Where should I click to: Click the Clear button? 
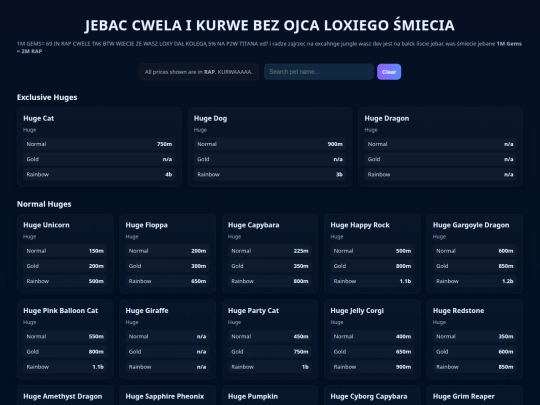click(389, 72)
